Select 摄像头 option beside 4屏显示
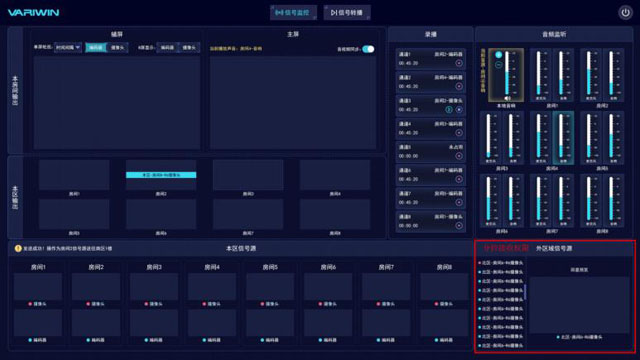The image size is (640, 360). 189,48
